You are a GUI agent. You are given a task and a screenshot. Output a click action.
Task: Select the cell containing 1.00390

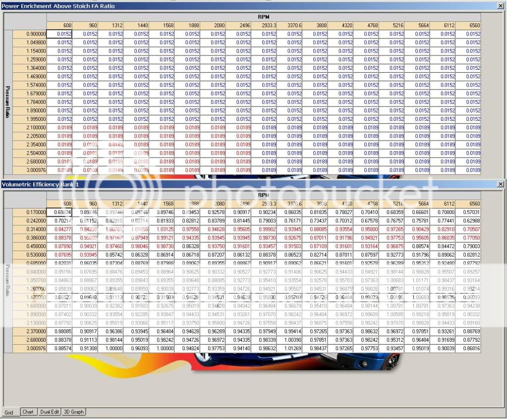289,340
